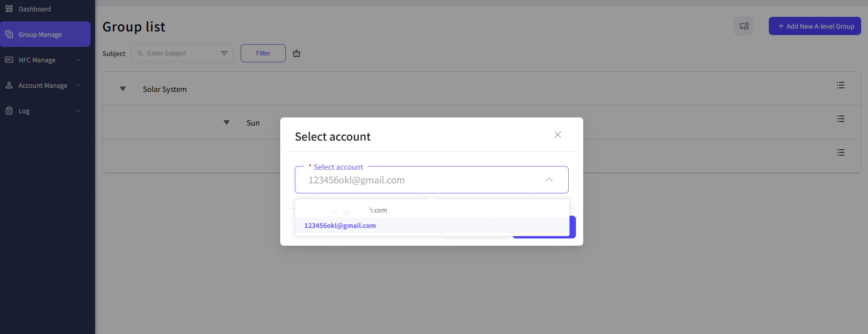
Task: Collapse the Solar System tree node
Action: pyautogui.click(x=123, y=89)
